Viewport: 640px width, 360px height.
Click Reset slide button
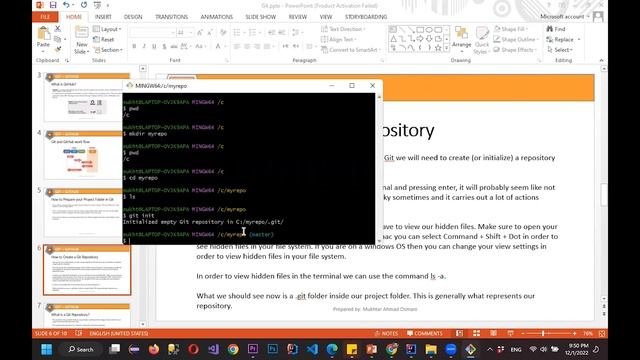pyautogui.click(x=104, y=40)
